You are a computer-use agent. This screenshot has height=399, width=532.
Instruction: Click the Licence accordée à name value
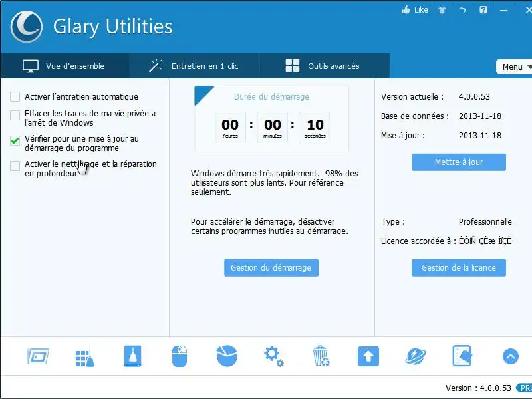tap(485, 241)
